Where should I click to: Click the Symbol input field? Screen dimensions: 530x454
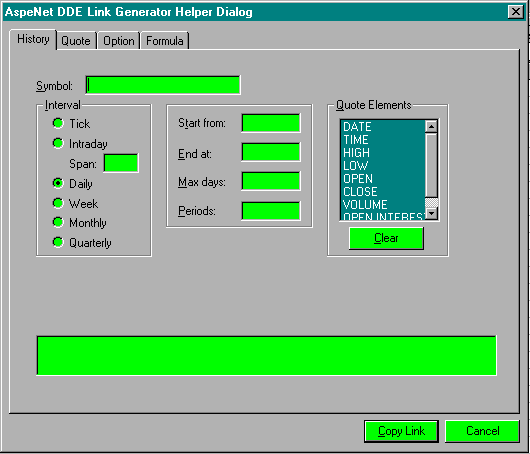pyautogui.click(x=163, y=85)
